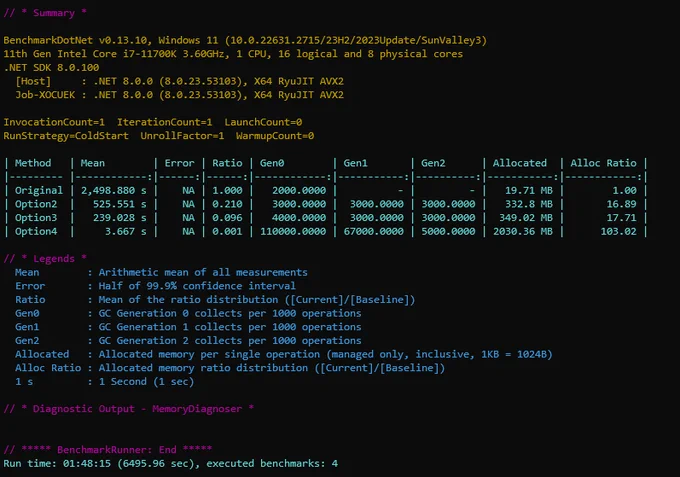Click the mean value "525.551 s"

click(x=120, y=204)
